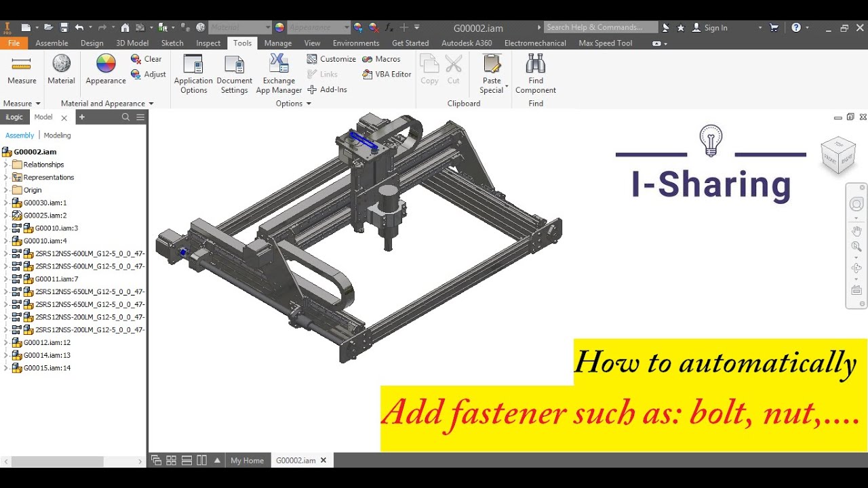
Task: Click the favorites star icon
Action: pos(681,28)
